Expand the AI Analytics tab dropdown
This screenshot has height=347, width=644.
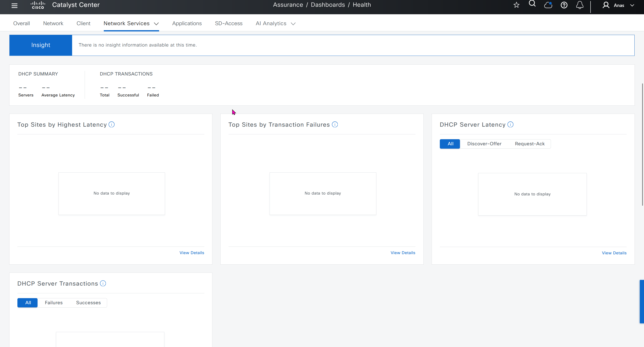(x=293, y=24)
